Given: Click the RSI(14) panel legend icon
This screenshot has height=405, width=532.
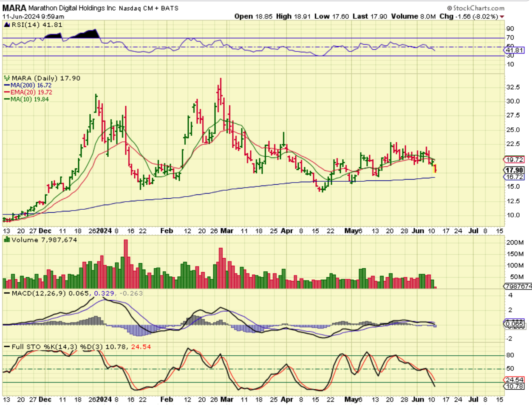Looking at the screenshot, I should (7, 25).
